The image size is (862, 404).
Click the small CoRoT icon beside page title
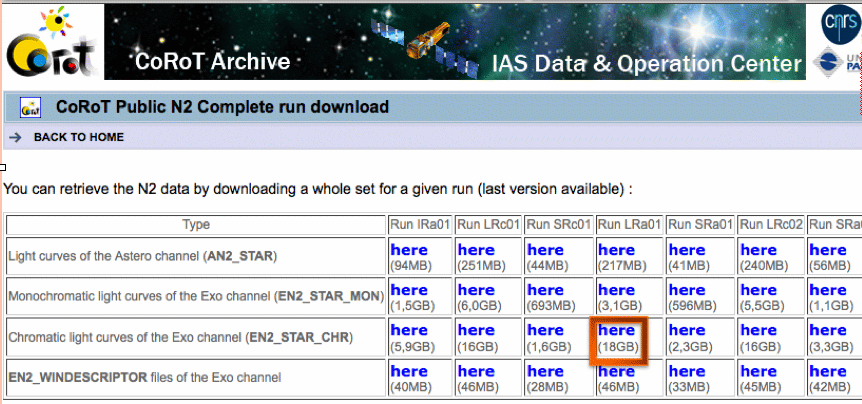[30, 108]
